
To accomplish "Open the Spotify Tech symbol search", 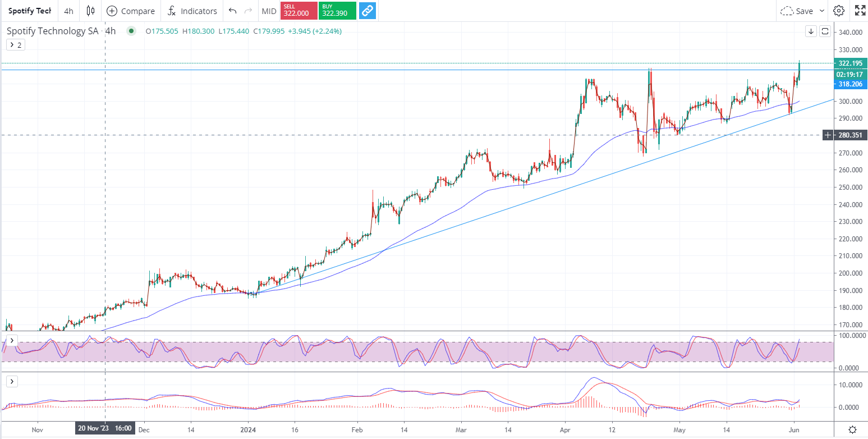I will point(30,11).
